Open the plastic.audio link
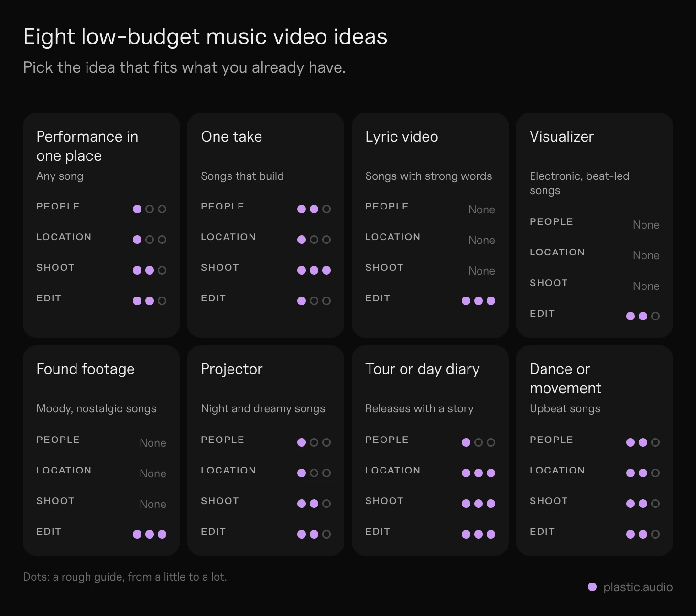 pos(638,587)
